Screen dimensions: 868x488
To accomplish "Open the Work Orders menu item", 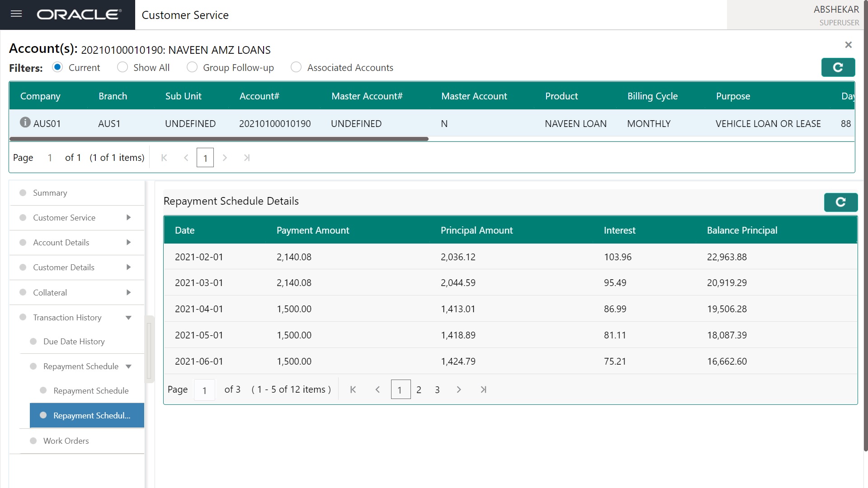I will [x=66, y=441].
